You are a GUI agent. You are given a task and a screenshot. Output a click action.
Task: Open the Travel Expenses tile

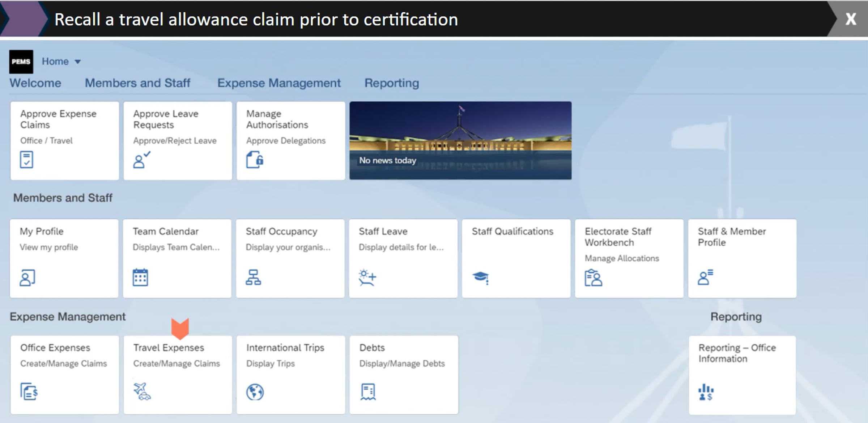178,375
